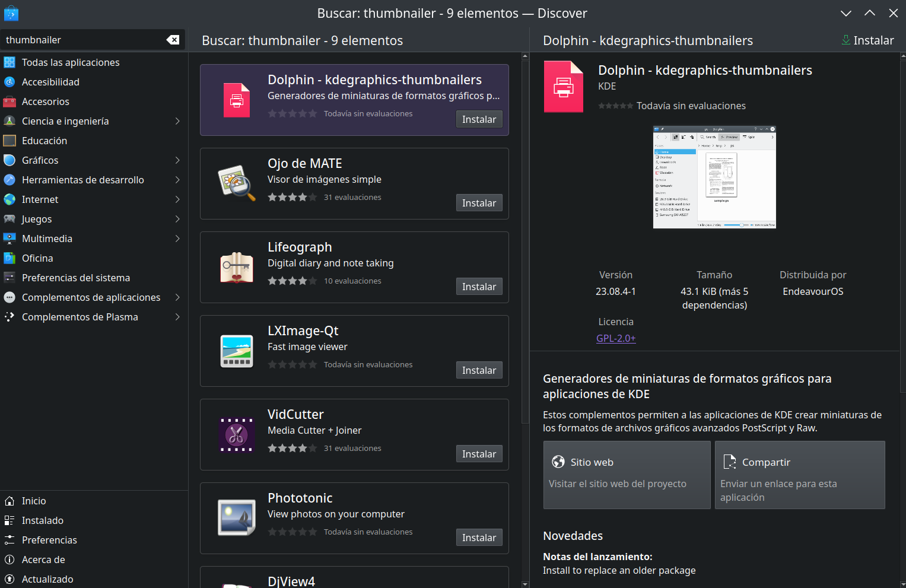This screenshot has height=588, width=906.
Task: Go to Inicio home page
Action: coord(94,501)
